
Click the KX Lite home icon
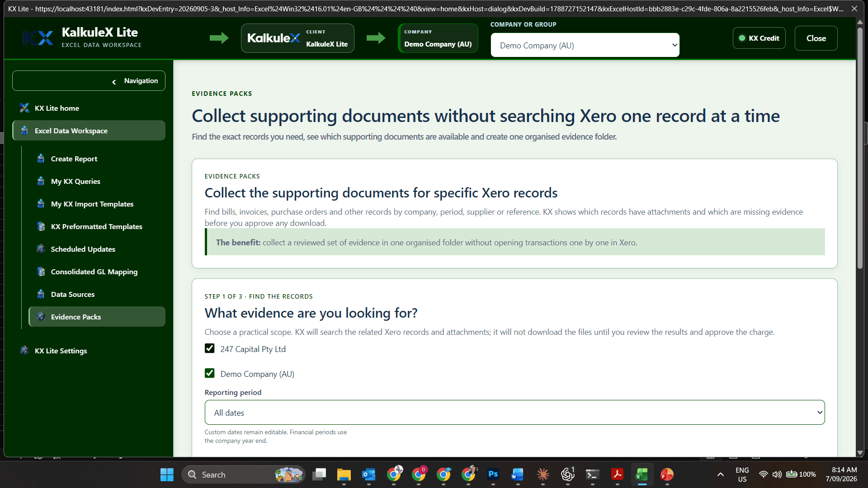point(24,108)
